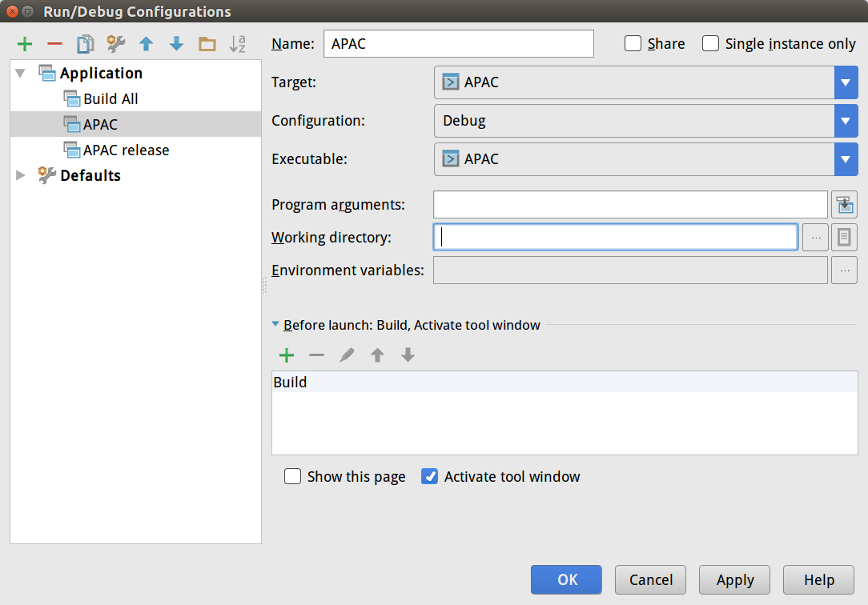Open the Configuration dropdown showing Debug

point(846,121)
